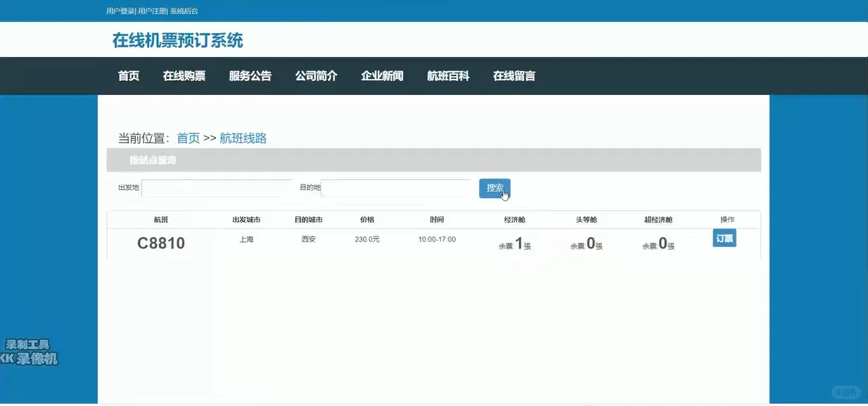Select the 在线留言 menu item

coord(514,75)
